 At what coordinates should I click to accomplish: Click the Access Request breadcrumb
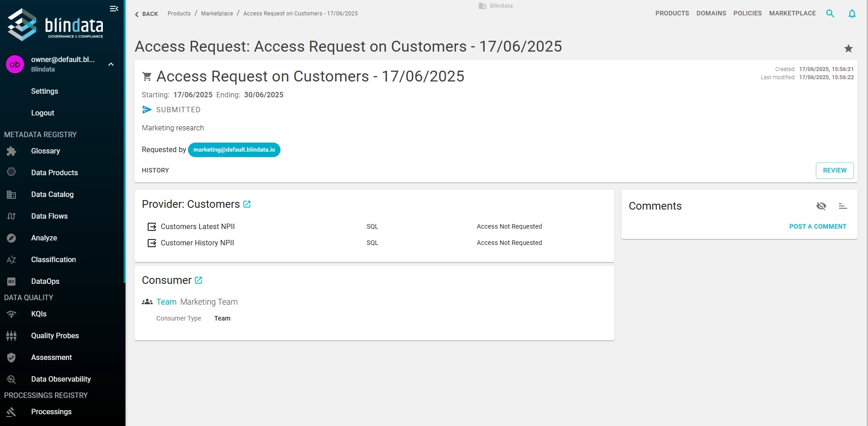(x=300, y=14)
